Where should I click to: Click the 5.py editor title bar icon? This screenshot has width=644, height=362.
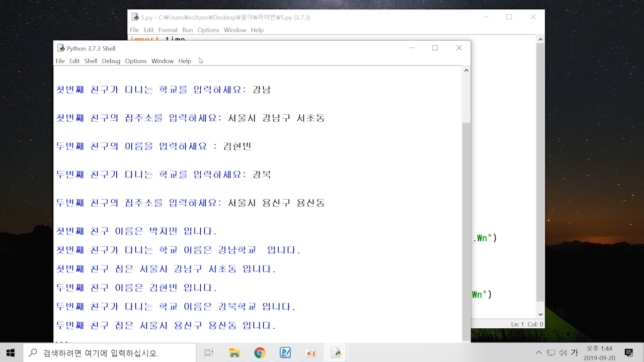coord(135,17)
